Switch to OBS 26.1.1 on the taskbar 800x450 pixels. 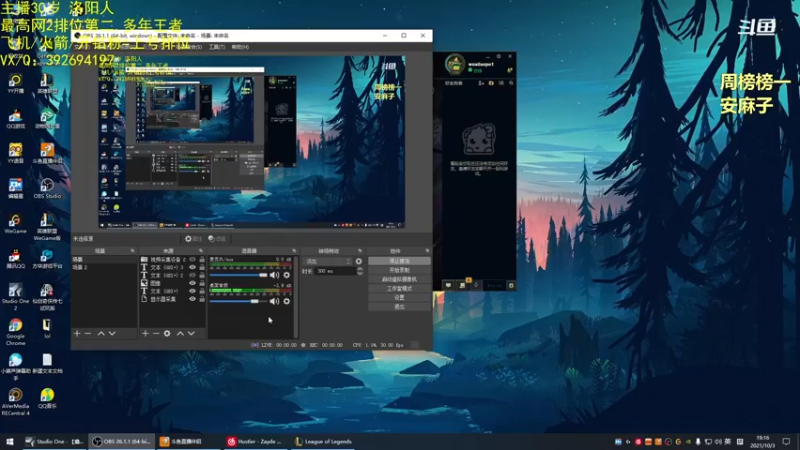coord(122,441)
